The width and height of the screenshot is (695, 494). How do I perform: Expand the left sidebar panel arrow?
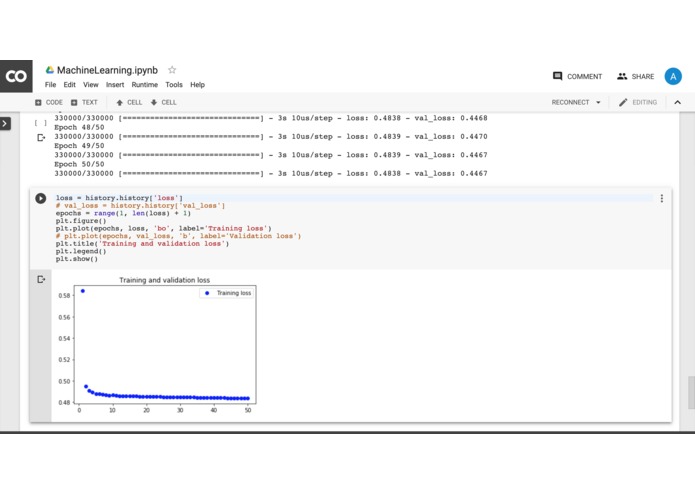(x=5, y=124)
